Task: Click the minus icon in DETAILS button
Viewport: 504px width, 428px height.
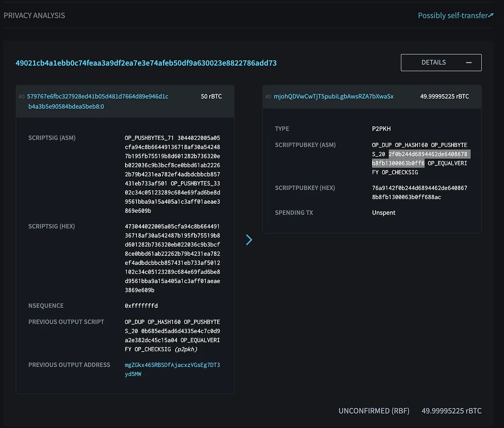Action: click(x=469, y=63)
